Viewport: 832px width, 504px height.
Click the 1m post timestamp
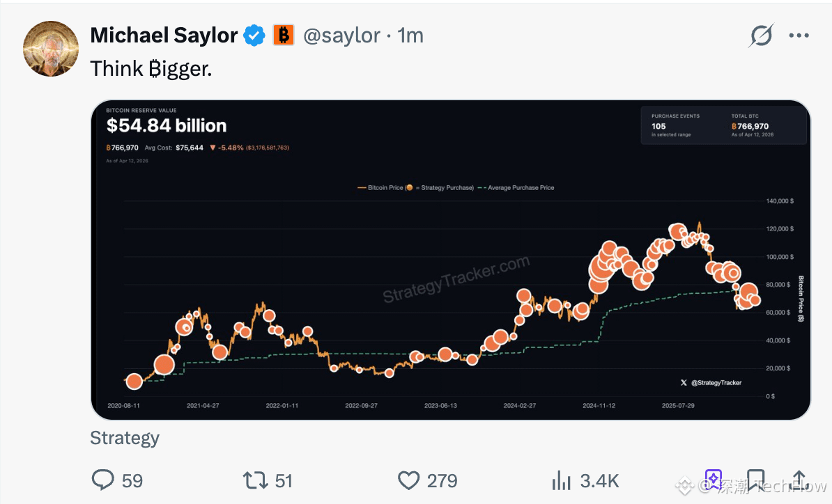coord(410,36)
